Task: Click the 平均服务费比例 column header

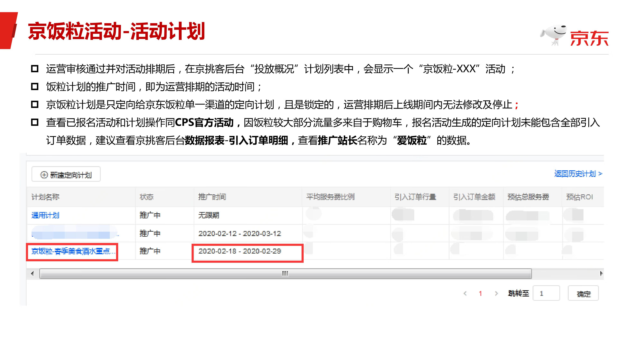Action: click(330, 197)
